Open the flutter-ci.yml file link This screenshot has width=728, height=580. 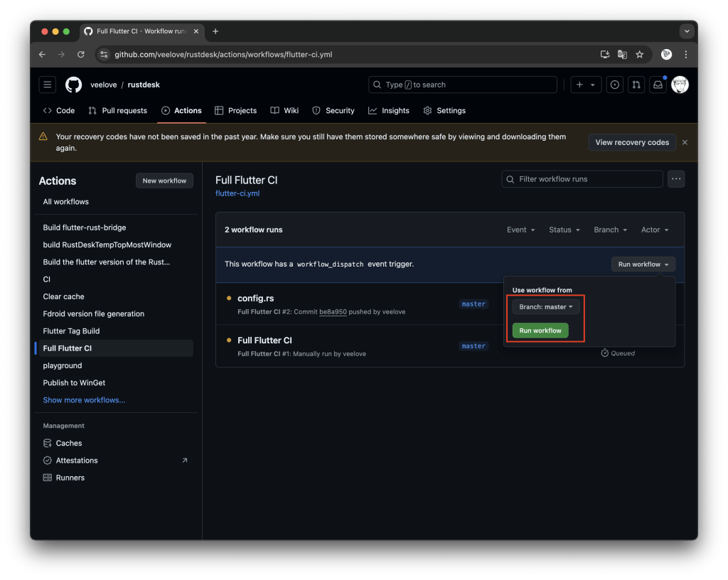(x=237, y=193)
